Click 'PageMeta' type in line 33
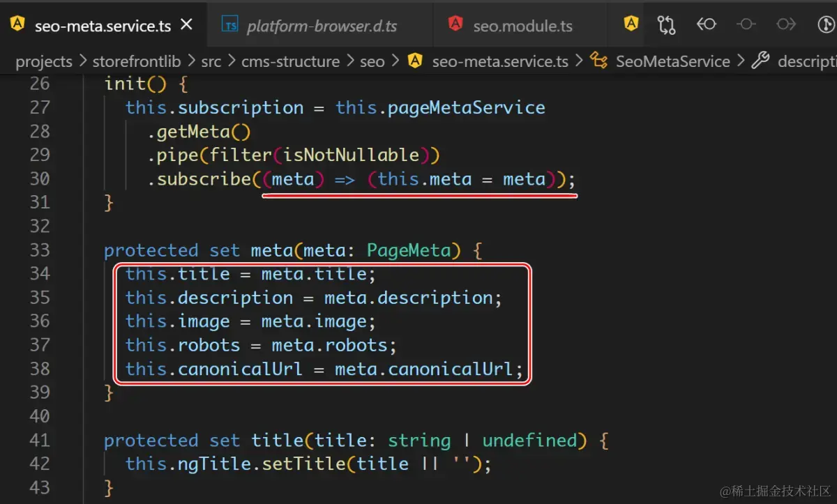The image size is (837, 504). point(409,250)
